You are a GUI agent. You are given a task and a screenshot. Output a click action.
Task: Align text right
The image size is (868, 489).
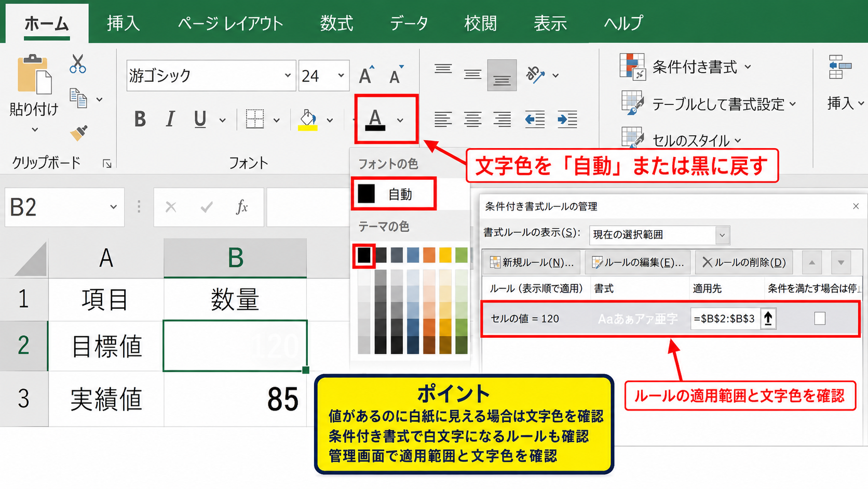click(x=502, y=120)
